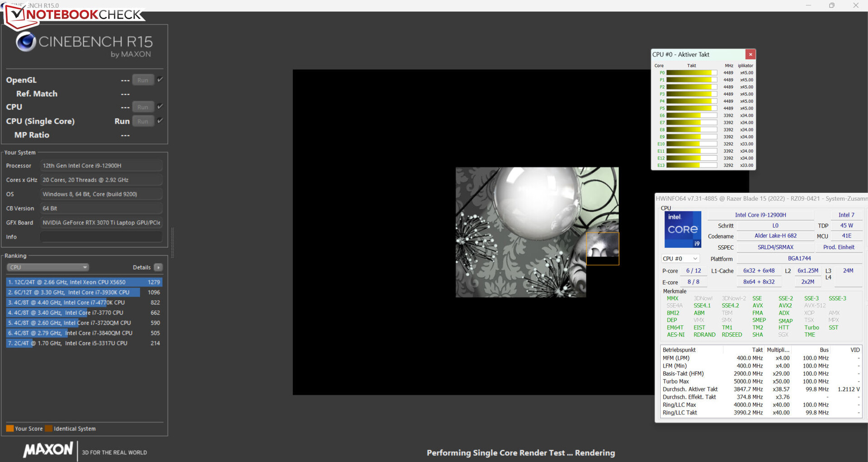The height and width of the screenshot is (462, 868).
Task: Click the E13 core clock bar
Action: tap(692, 165)
